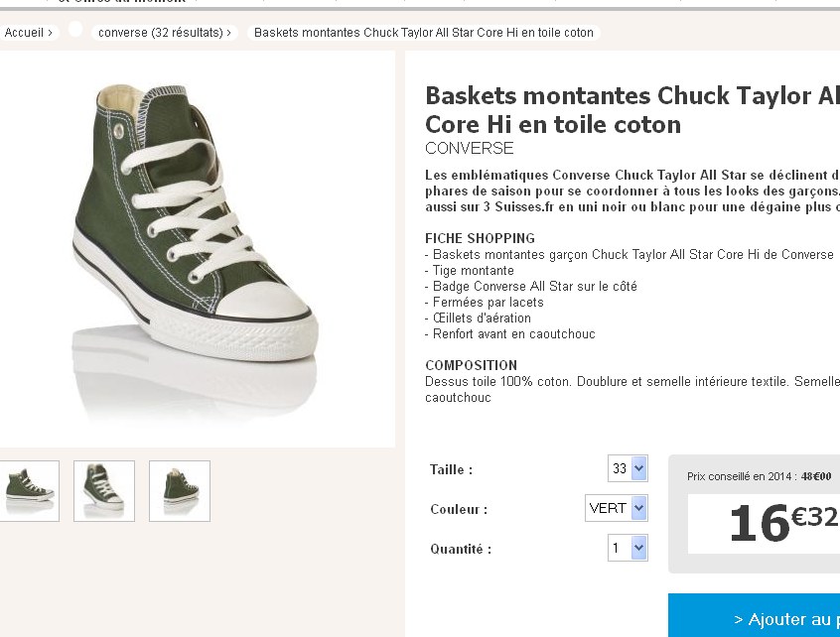Click the COMPOSITION section heading

click(471, 365)
